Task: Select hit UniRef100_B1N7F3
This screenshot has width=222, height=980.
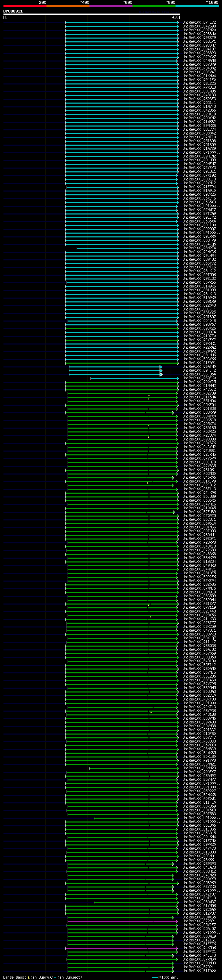Action: (199, 106)
